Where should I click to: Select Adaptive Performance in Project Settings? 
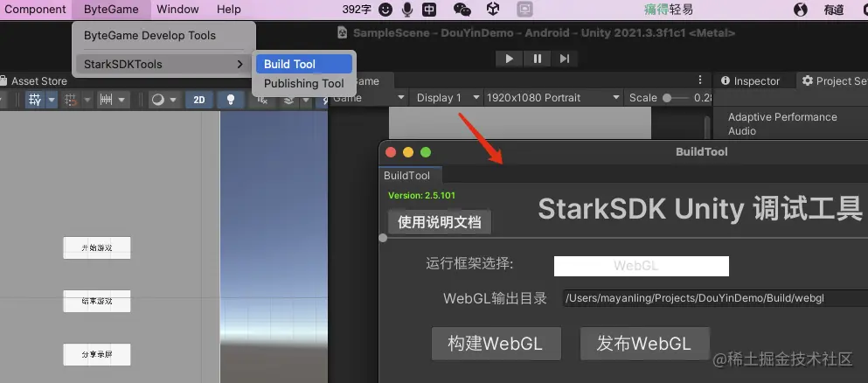pos(782,117)
